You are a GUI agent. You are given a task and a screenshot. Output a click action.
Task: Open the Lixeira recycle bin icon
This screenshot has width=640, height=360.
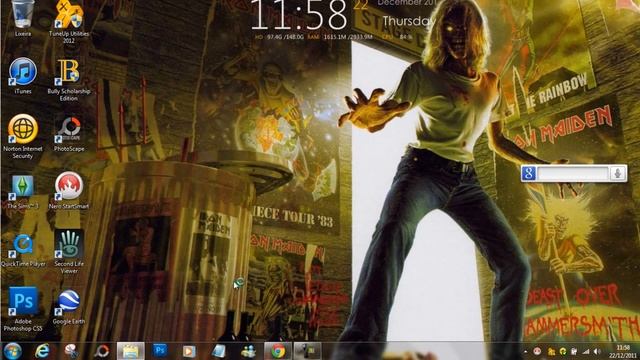click(x=23, y=18)
